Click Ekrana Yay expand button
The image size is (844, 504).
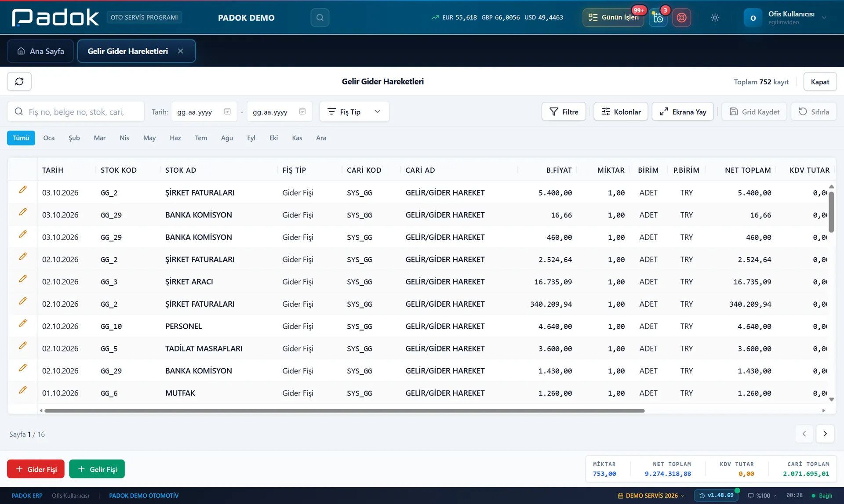[683, 112]
